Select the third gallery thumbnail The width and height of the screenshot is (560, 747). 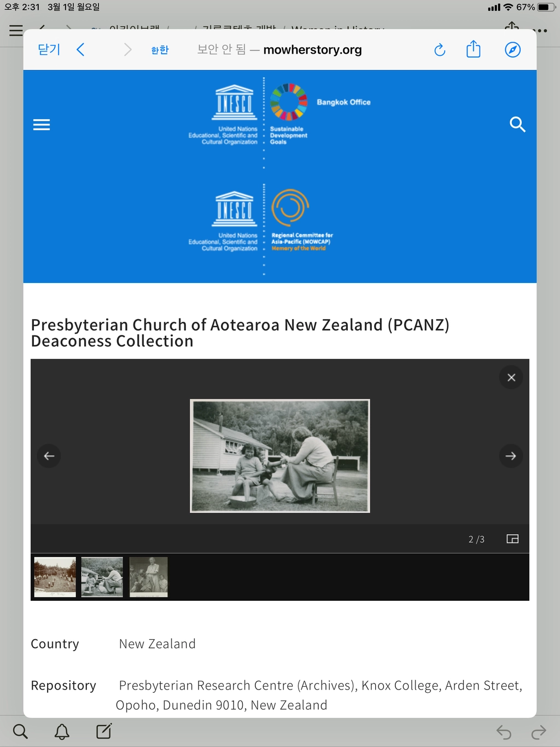coord(149,577)
